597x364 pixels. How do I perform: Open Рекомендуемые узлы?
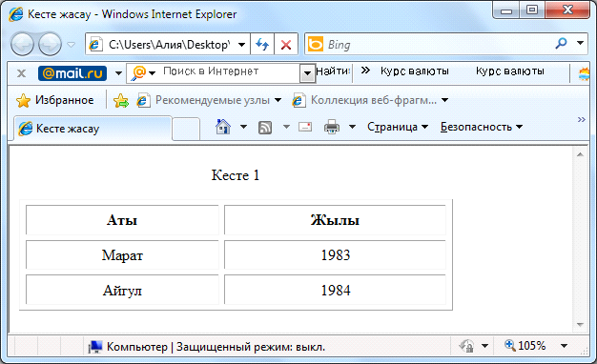[203, 100]
